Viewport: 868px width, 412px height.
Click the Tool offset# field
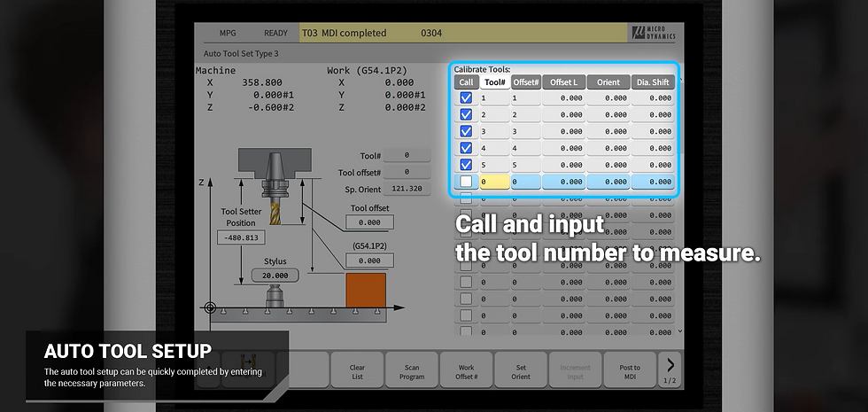[x=407, y=172]
